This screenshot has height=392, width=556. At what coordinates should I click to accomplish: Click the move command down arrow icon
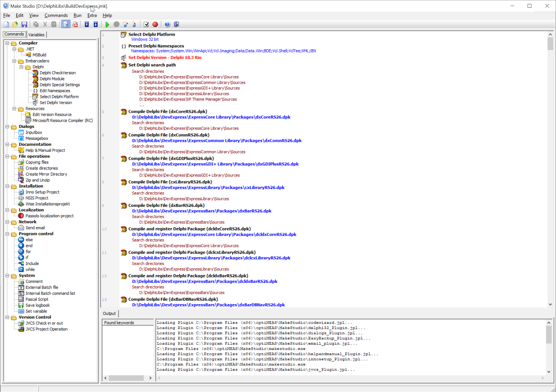coord(96,24)
